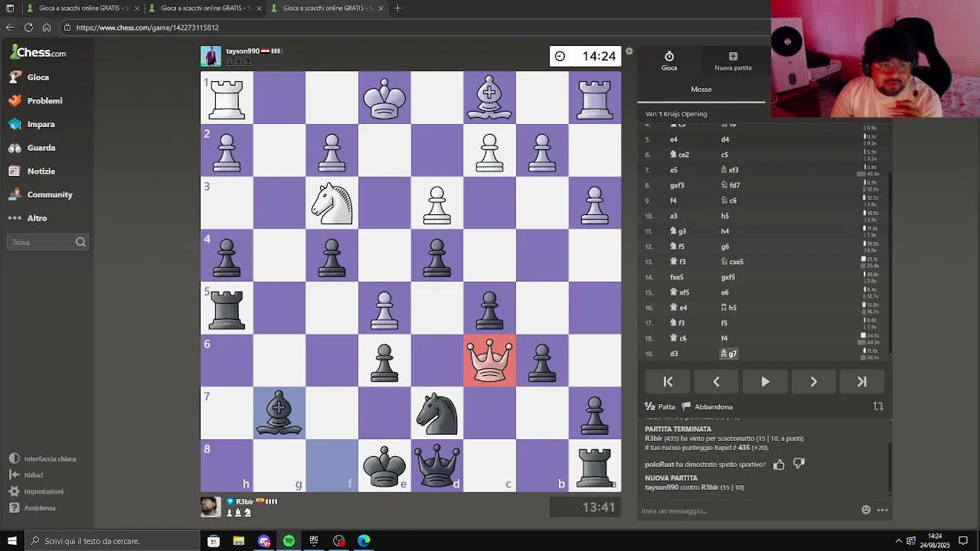This screenshot has height=551, width=980.
Task: Open Chess.com home via the logo
Action: [38, 52]
